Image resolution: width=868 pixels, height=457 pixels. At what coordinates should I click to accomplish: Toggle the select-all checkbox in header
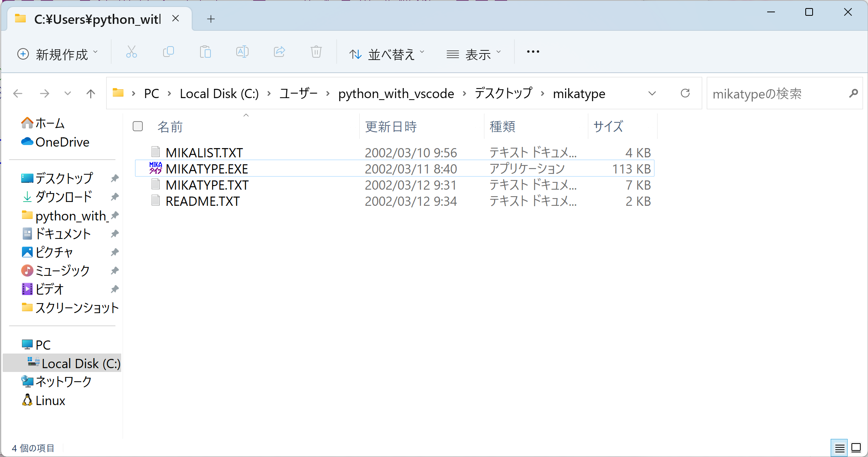click(x=138, y=126)
